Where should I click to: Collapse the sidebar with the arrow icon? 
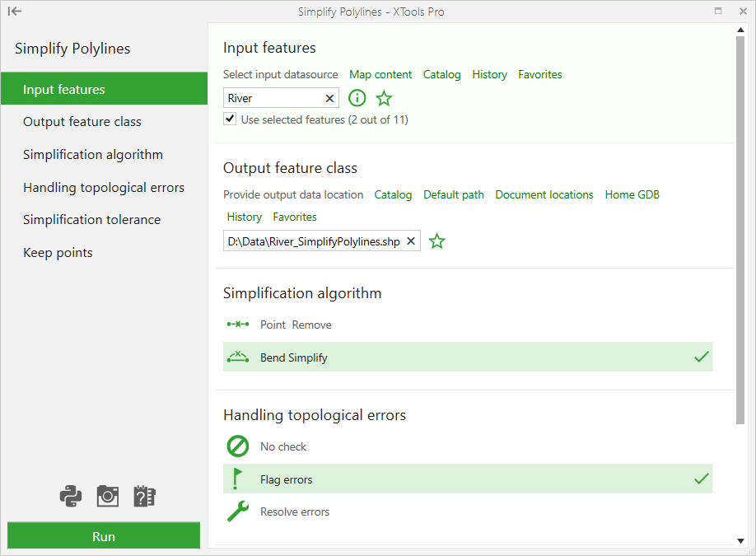pos(15,11)
